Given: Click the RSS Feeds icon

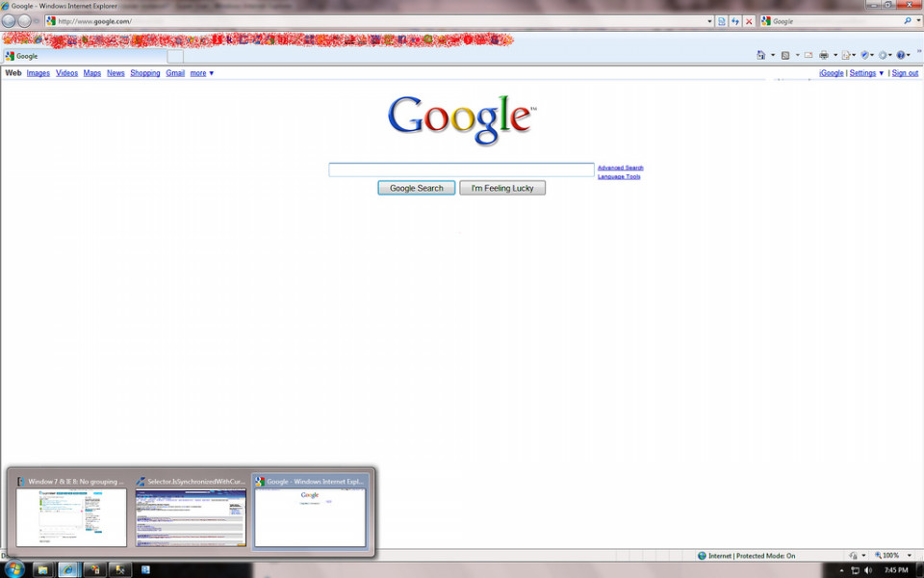Looking at the screenshot, I should coord(785,56).
